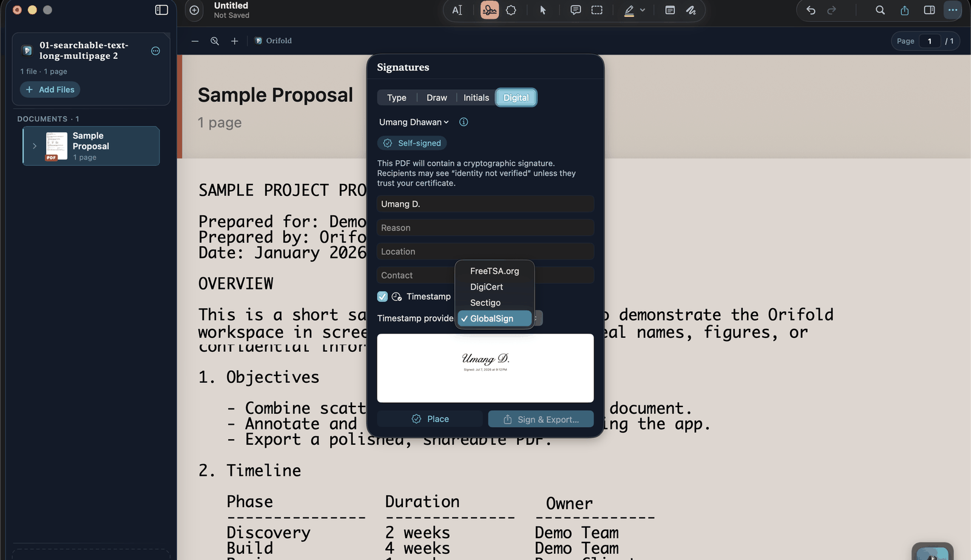The image size is (971, 560).
Task: Click the signature preview image
Action: point(486,368)
